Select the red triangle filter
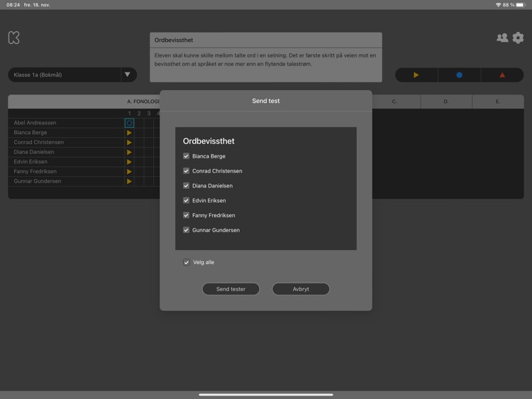Screen dimensions: 532x399 tap(502, 75)
